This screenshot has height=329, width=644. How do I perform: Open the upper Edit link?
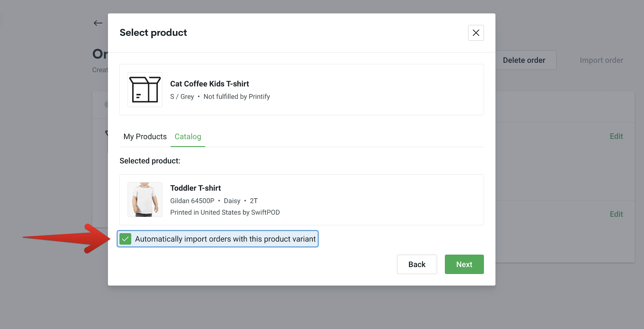[616, 136]
